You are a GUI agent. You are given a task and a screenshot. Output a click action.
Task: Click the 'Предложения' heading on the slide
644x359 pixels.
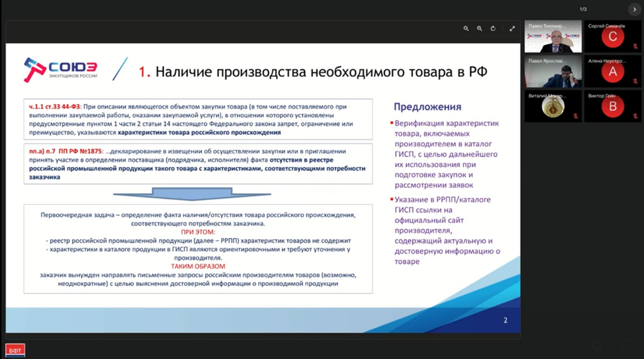click(x=428, y=107)
